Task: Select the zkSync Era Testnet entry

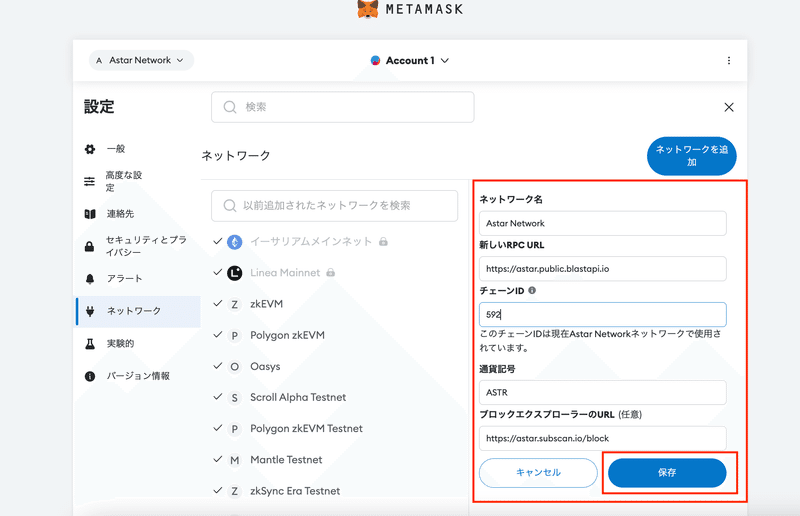Action: tap(295, 492)
